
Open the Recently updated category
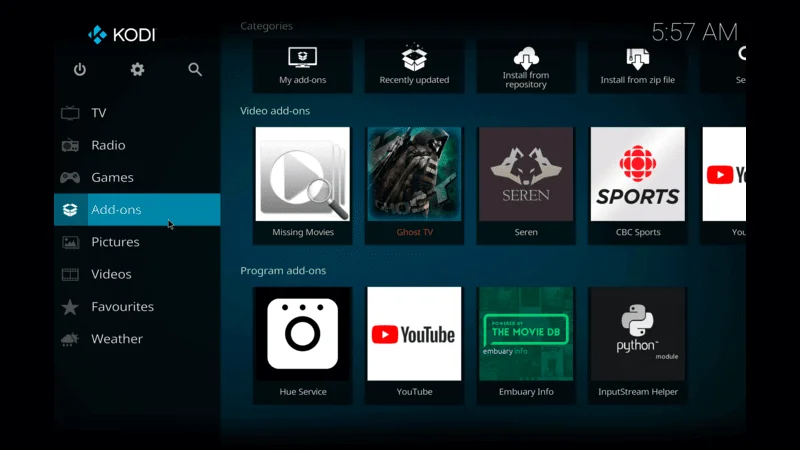pyautogui.click(x=414, y=66)
